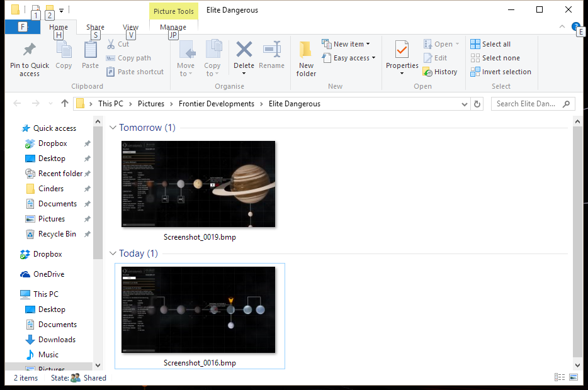
Task: Switch to details view in status bar
Action: click(x=560, y=377)
